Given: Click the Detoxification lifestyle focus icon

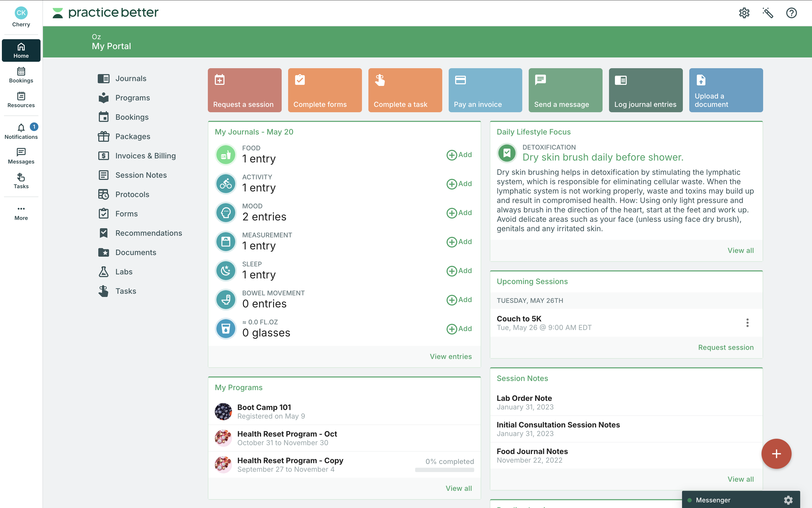Looking at the screenshot, I should (x=507, y=153).
